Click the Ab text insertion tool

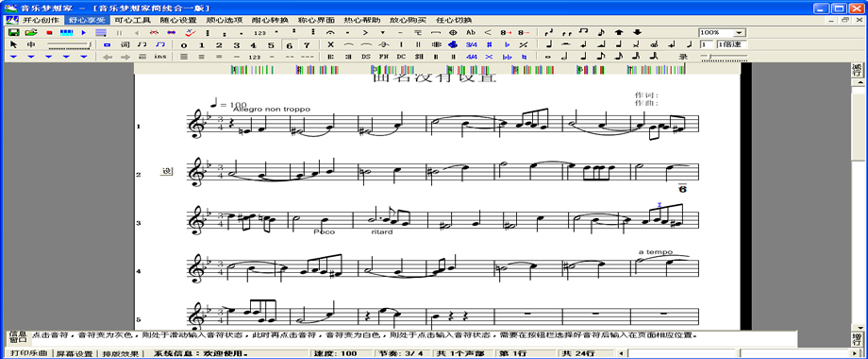coord(471,33)
